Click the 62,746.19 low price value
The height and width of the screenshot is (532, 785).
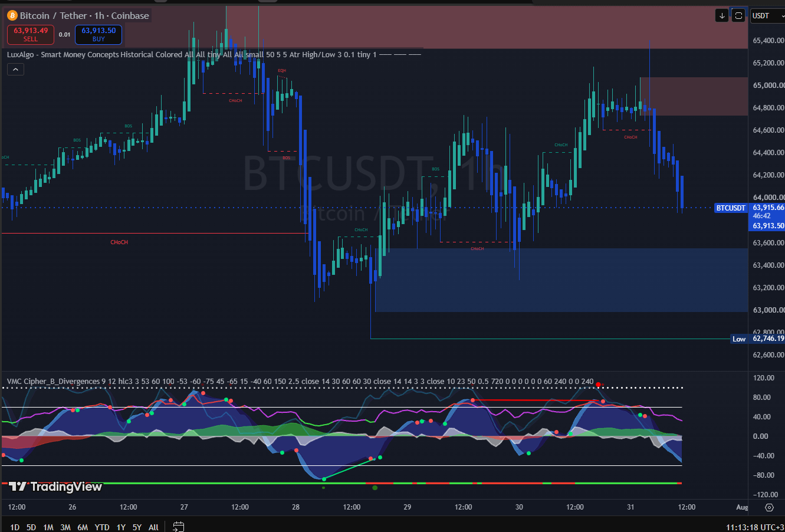pyautogui.click(x=768, y=339)
